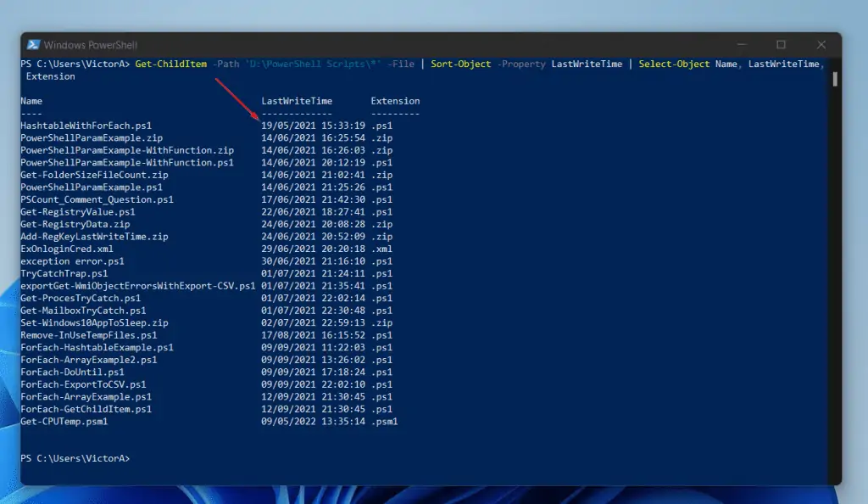This screenshot has width=868, height=504.
Task: Click the bottom PS C:\Users\VictorA> prompt
Action: tap(75, 458)
